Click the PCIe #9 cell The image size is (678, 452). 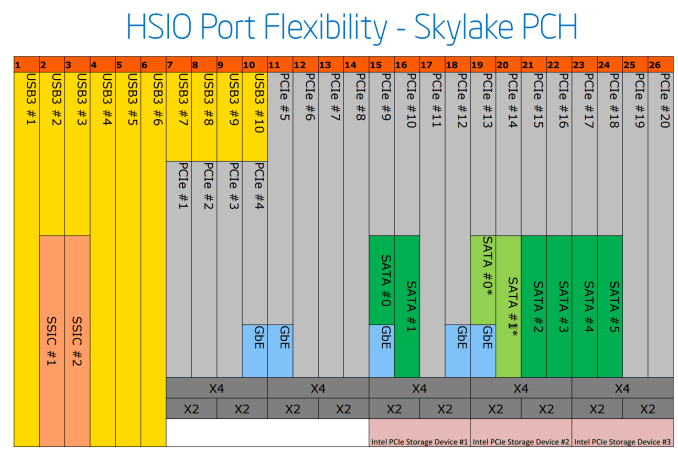[382, 154]
